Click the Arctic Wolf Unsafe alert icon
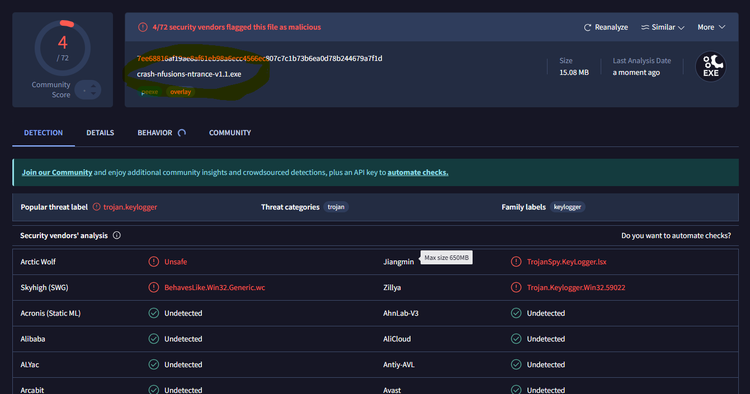750x394 pixels. click(x=154, y=262)
